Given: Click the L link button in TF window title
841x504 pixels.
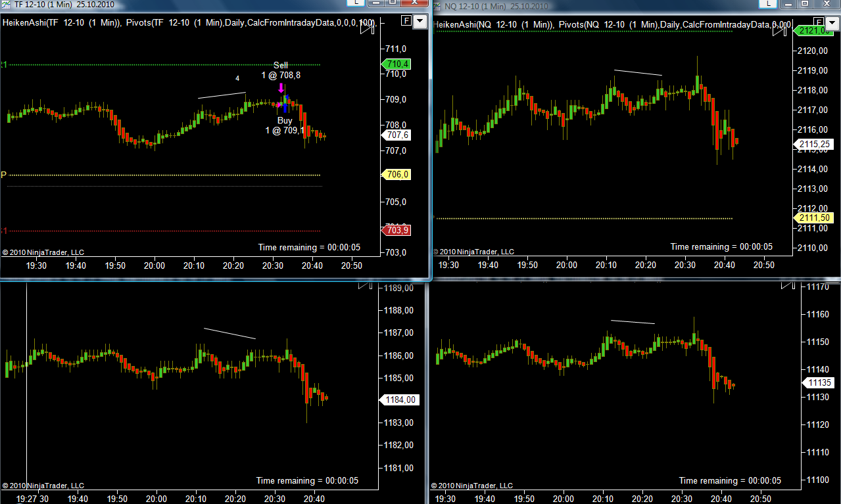Looking at the screenshot, I should 356,4.
